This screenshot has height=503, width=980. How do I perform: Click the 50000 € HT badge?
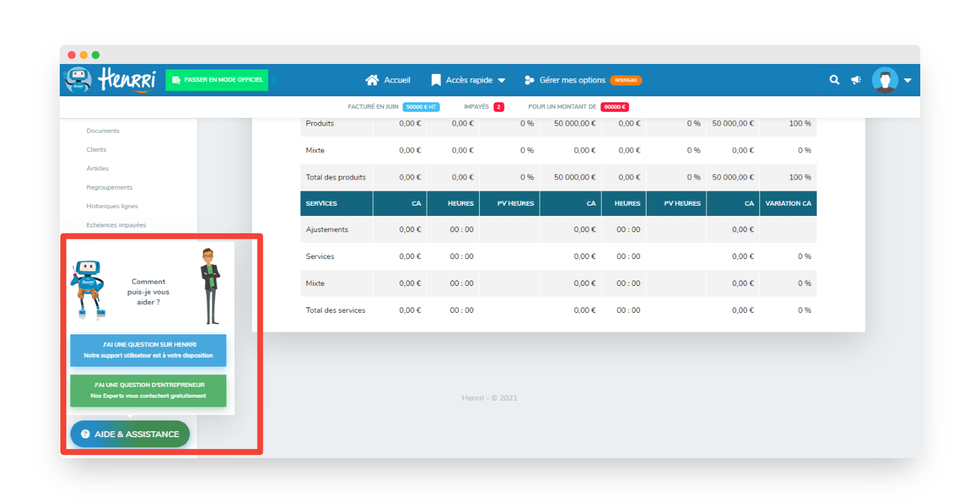coord(421,107)
